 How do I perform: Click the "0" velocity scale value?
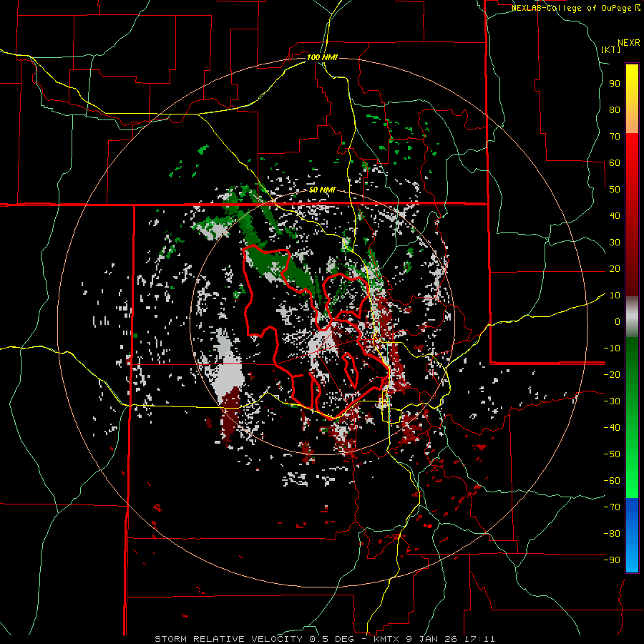pyautogui.click(x=618, y=322)
